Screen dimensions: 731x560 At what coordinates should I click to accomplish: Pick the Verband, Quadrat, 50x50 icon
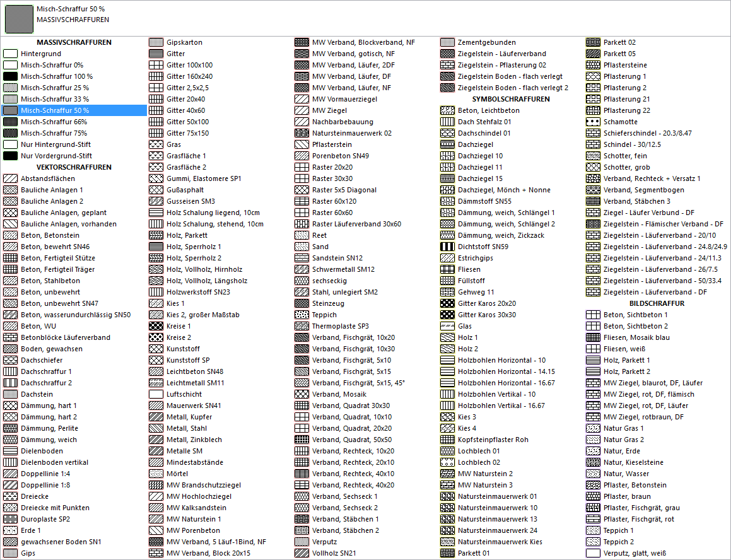coord(301,440)
